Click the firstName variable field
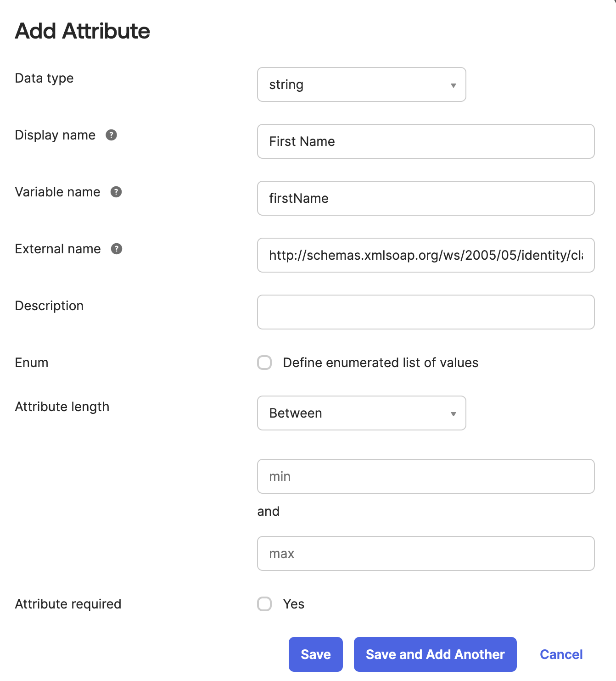The height and width of the screenshot is (681, 616). 426,198
